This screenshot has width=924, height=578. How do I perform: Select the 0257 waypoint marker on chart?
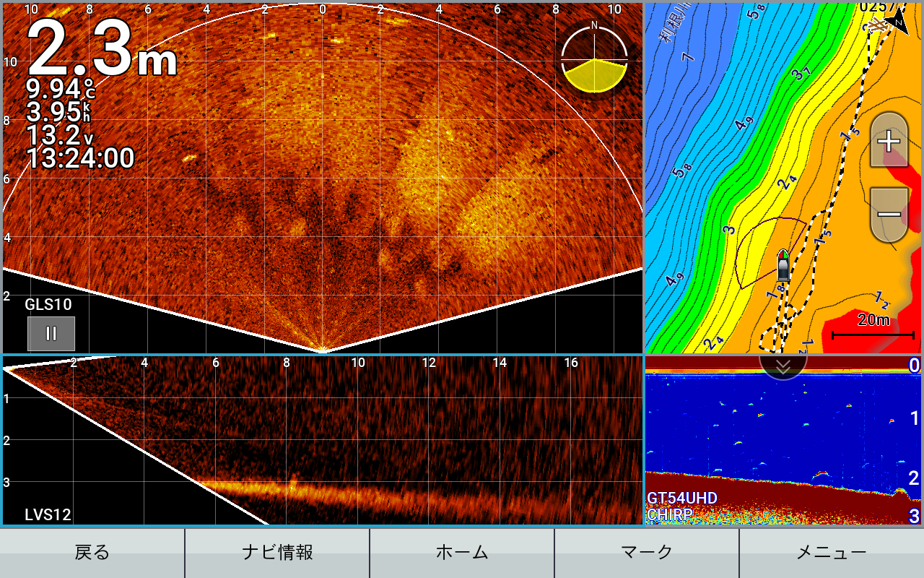pyautogui.click(x=878, y=23)
